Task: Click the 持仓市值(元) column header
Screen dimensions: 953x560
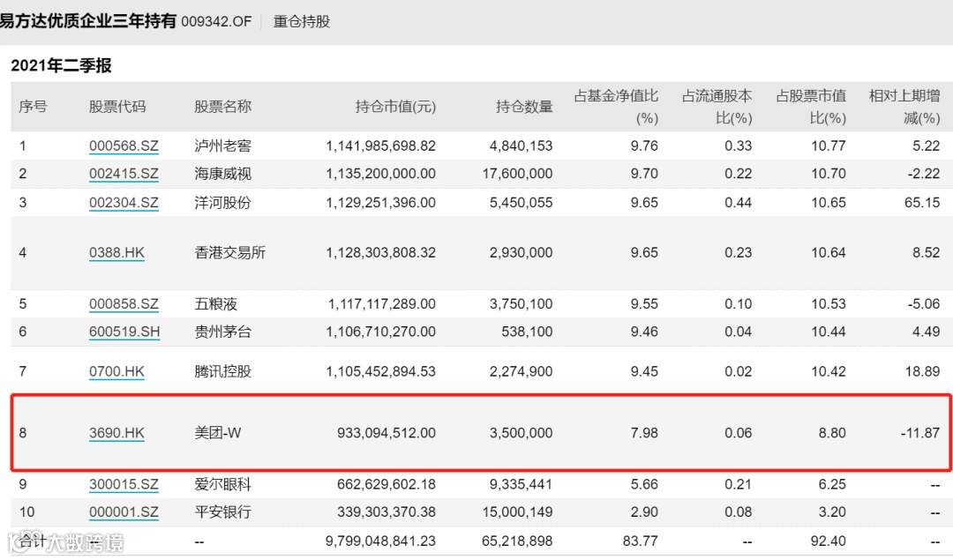Action: 395,107
